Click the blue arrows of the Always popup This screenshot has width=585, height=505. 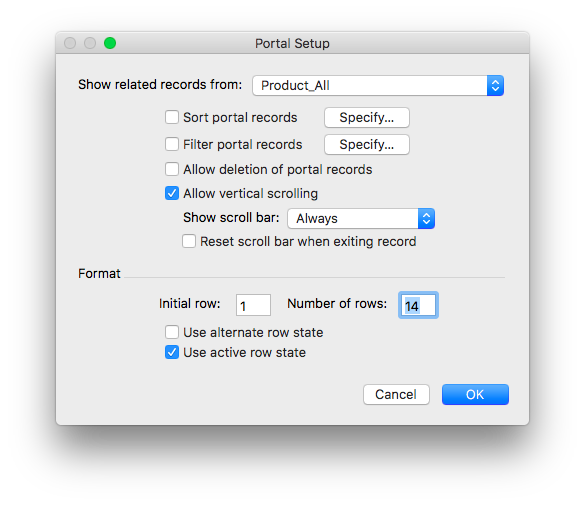pyautogui.click(x=426, y=218)
